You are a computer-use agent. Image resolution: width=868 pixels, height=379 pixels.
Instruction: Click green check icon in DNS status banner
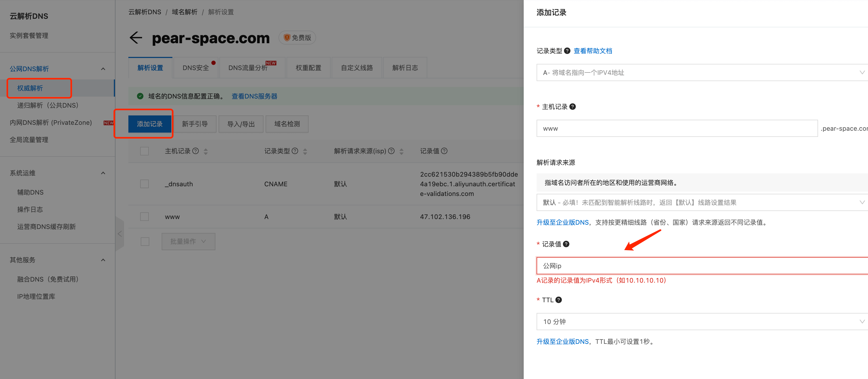click(140, 96)
